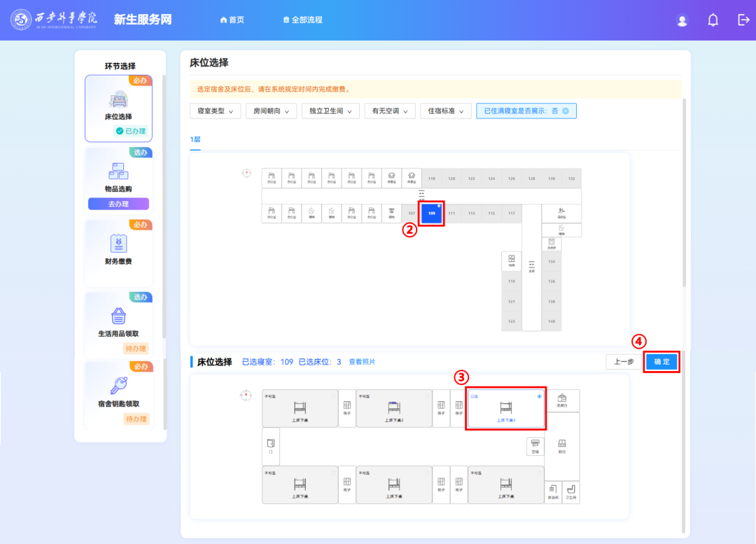Click the selection dot on room 109
756x544 pixels.
click(x=439, y=206)
